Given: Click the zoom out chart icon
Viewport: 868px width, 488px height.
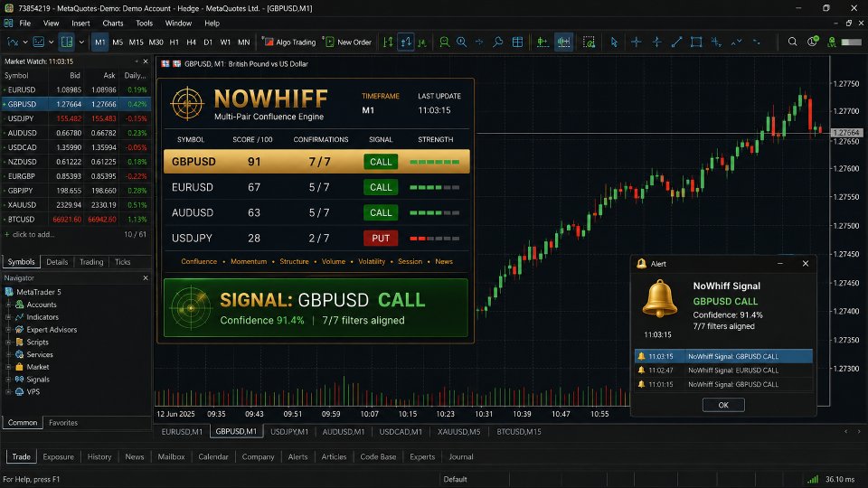Looking at the screenshot, I should click(444, 42).
